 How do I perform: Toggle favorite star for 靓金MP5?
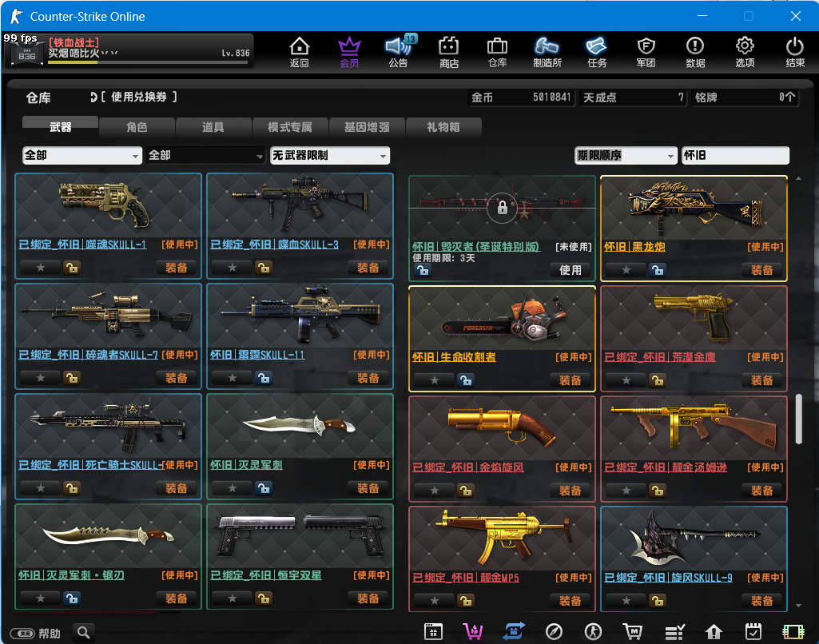pos(435,601)
